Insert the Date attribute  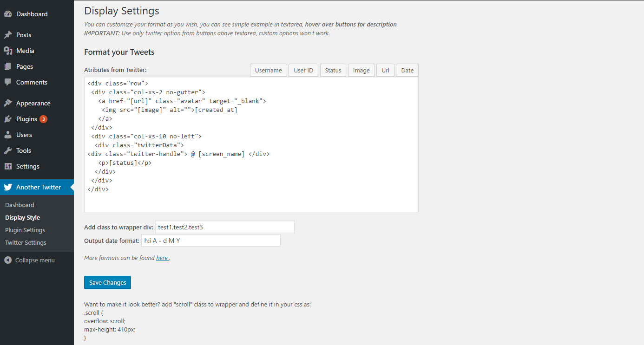click(407, 70)
